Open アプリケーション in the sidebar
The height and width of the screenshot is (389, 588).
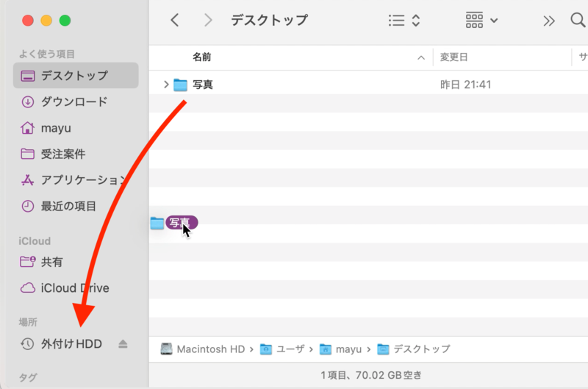coord(76,180)
